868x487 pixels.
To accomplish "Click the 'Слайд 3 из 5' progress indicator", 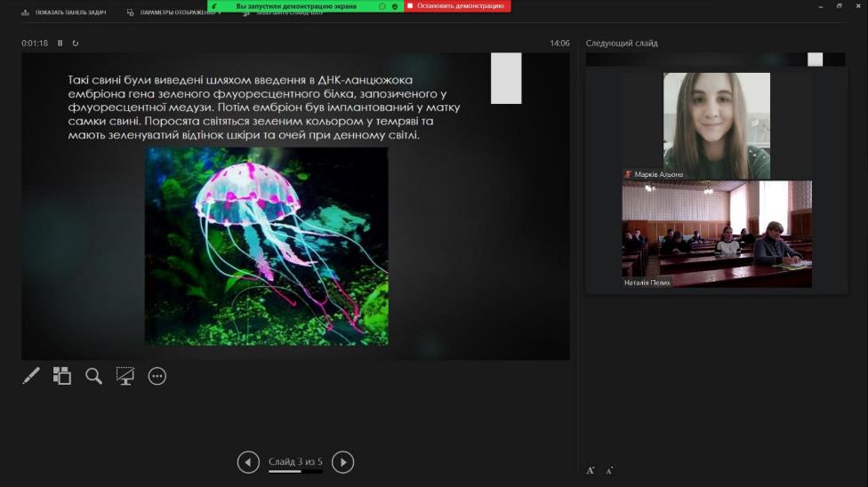I will [295, 462].
